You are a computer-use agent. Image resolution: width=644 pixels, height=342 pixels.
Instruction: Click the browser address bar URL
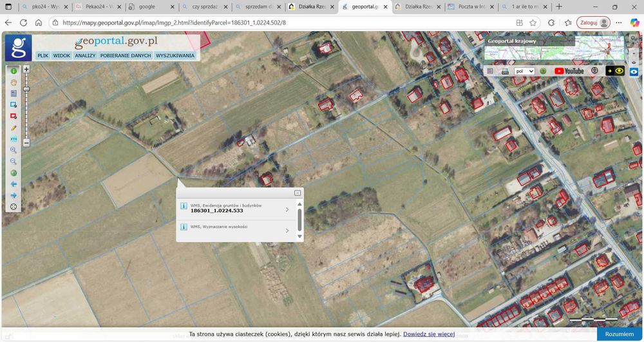[174, 23]
